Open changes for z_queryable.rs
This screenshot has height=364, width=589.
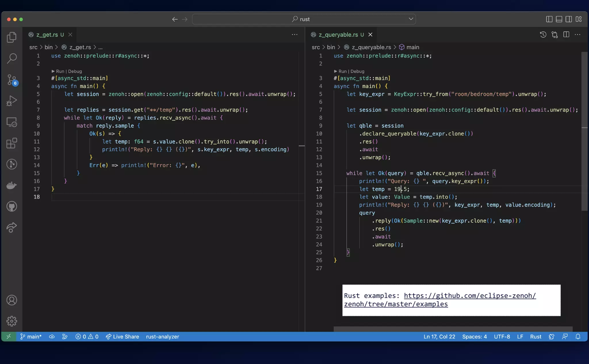[x=554, y=35]
